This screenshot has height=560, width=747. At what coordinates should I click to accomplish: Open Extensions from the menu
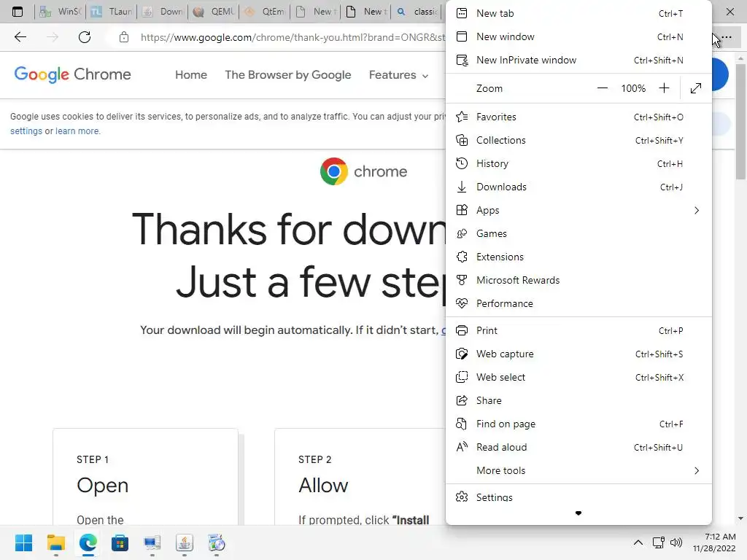point(578,257)
